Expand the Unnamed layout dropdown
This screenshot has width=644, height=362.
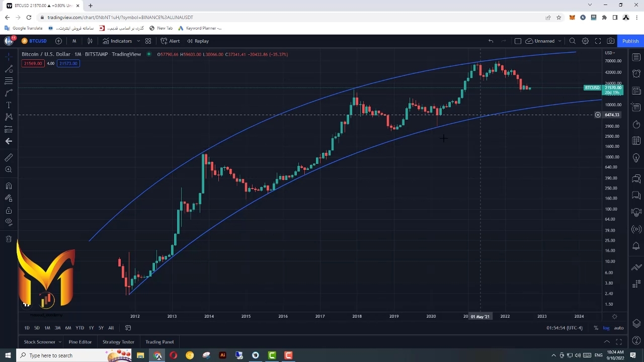click(x=559, y=41)
